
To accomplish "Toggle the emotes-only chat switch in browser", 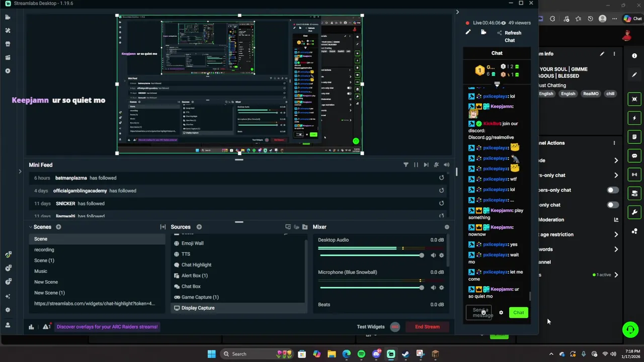I will pos(612,205).
